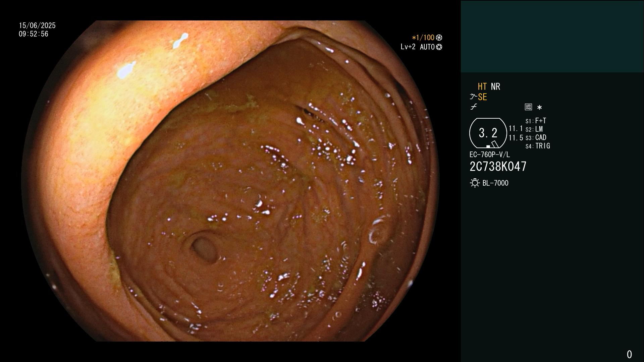Select the orange SE label

pyautogui.click(x=482, y=97)
